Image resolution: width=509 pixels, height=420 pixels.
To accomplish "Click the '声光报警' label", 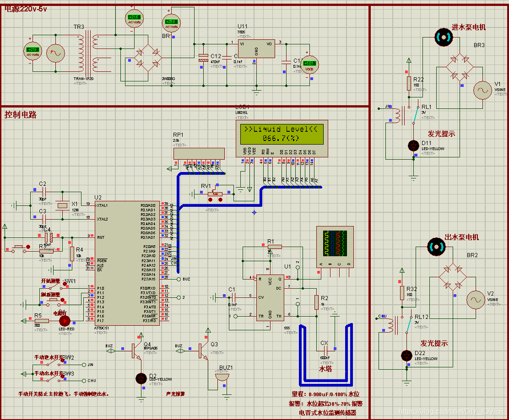I will [175, 394].
